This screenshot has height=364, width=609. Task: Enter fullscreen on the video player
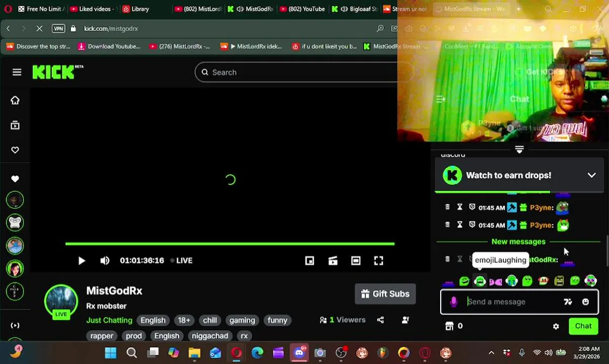tap(378, 260)
